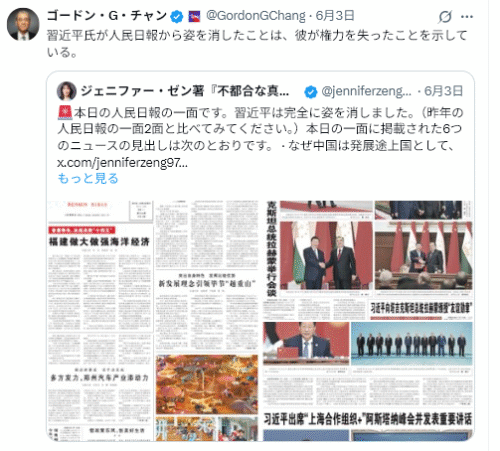This screenshot has width=500, height=451.
Task: Click the 6月3日 timestamp on Gordon's post
Action: 335,16
